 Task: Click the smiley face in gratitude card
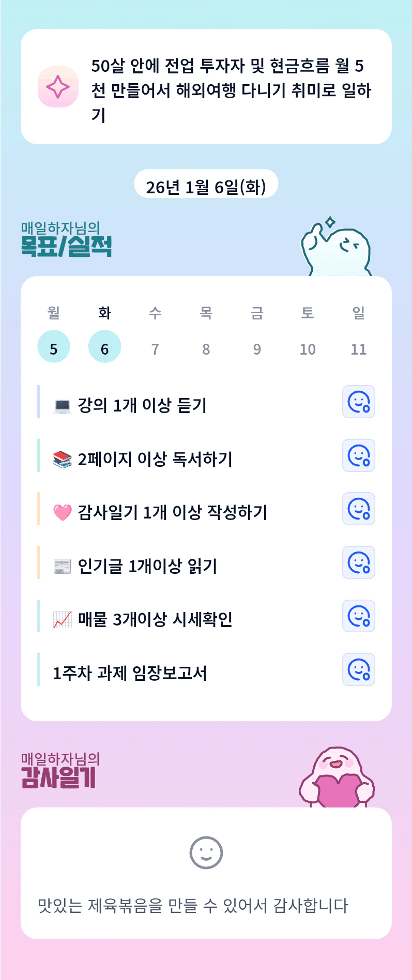[x=206, y=853]
